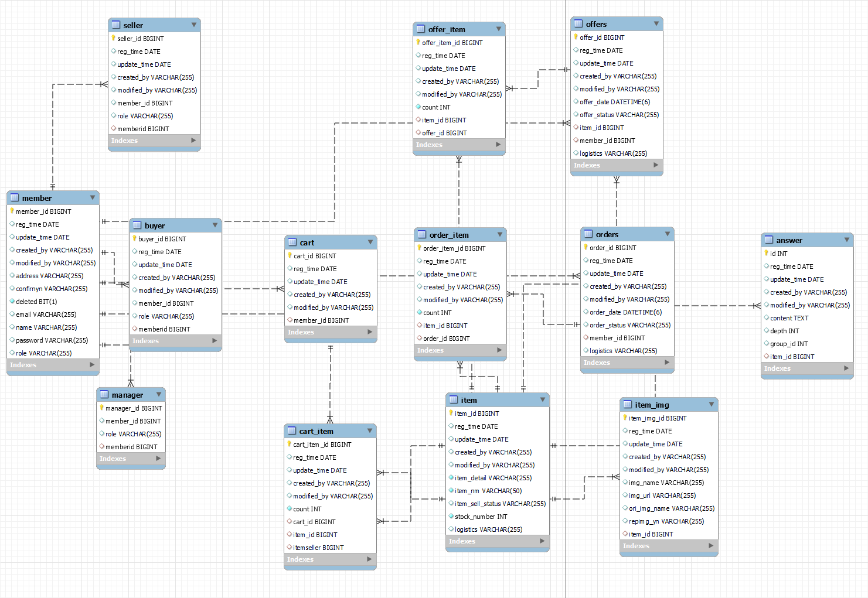
Task: Select 'order_id BIGINT' column in order_item
Action: (x=460, y=339)
